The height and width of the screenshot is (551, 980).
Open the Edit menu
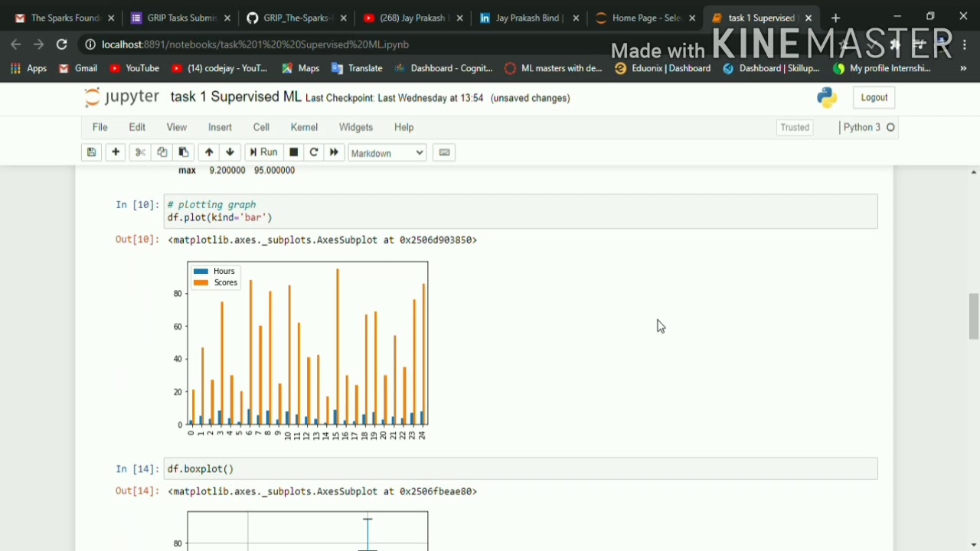pyautogui.click(x=137, y=127)
